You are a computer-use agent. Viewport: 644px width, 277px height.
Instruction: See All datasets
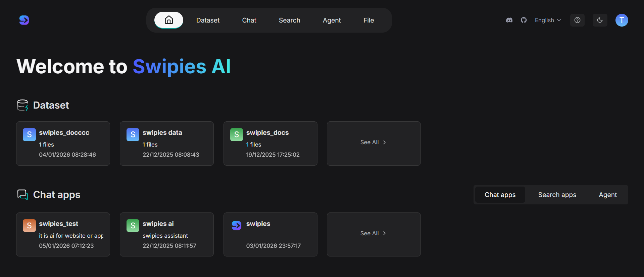374,144
